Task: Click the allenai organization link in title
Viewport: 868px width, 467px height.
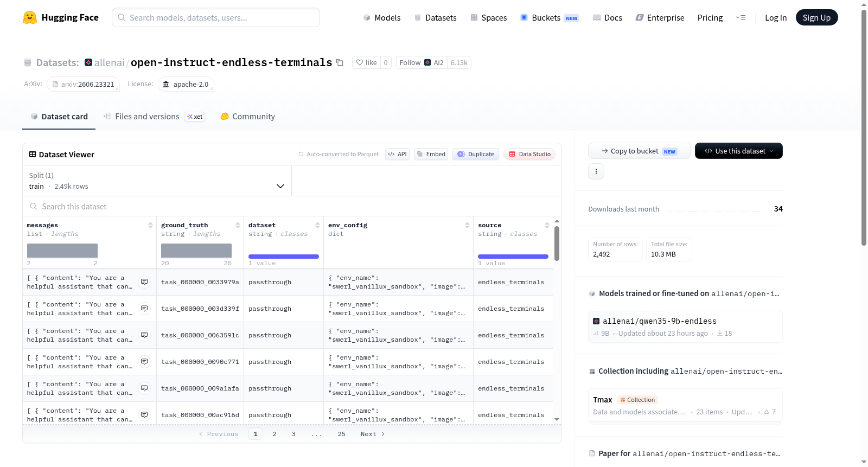Action: pyautogui.click(x=110, y=62)
